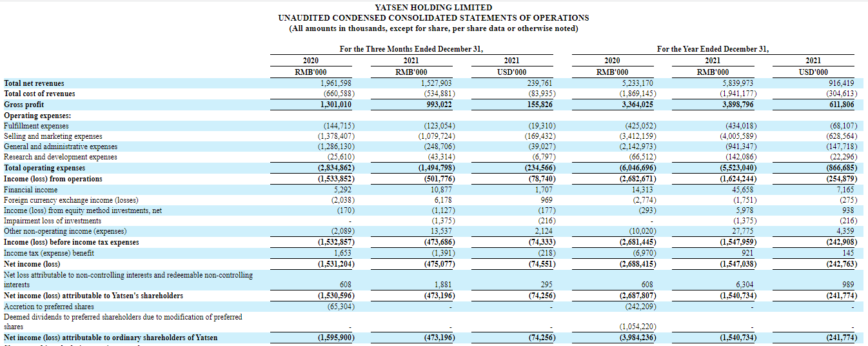Click the 'Total operating expenses' label
This screenshot has width=868, height=346.
pyautogui.click(x=44, y=168)
